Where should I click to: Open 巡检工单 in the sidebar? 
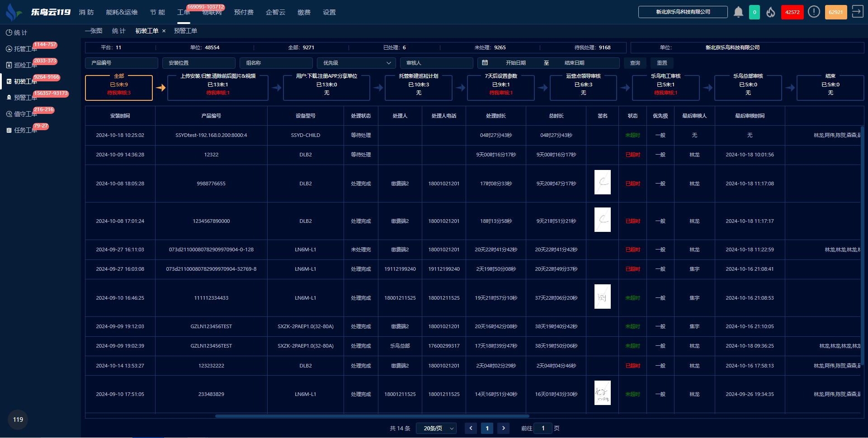[25, 65]
